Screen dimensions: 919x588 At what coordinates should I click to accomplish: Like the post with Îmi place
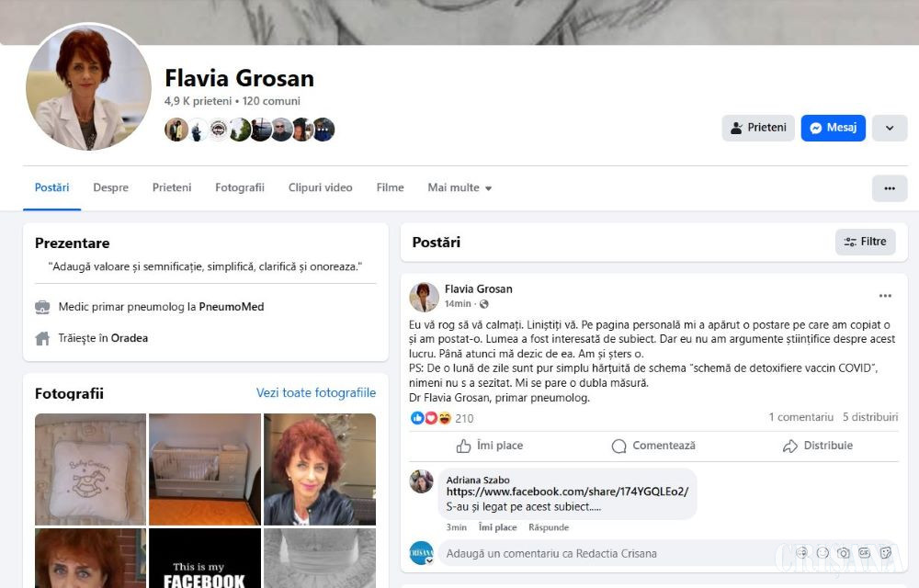(x=490, y=446)
